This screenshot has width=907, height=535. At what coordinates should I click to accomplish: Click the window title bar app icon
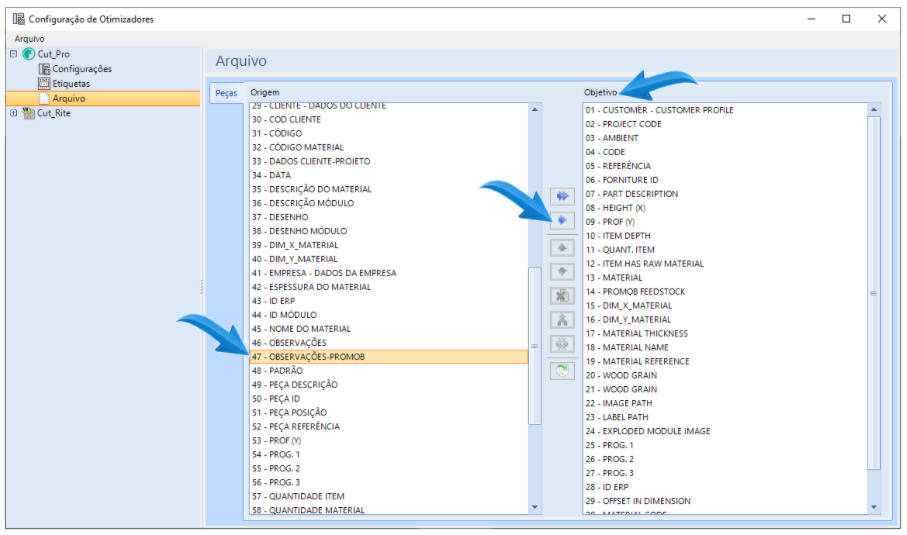coord(19,19)
